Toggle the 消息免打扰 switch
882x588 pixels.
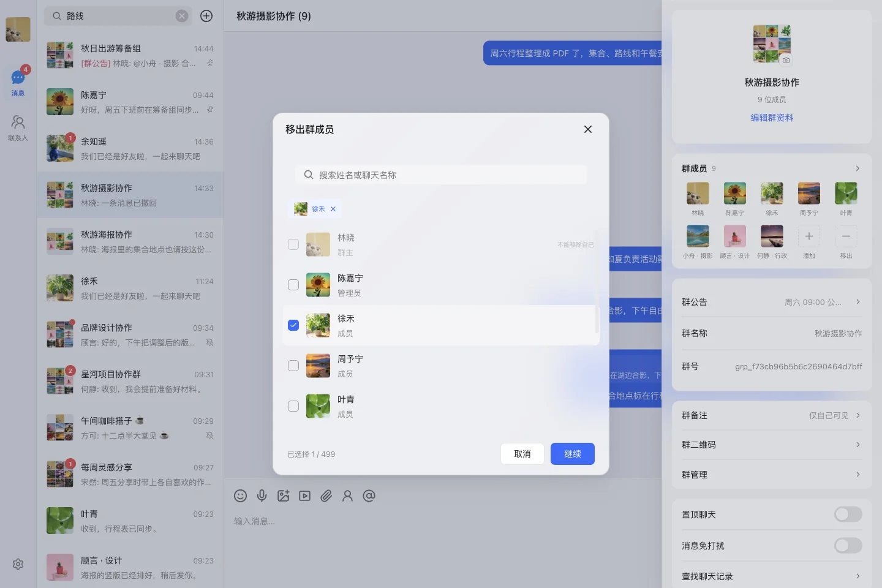click(x=848, y=545)
